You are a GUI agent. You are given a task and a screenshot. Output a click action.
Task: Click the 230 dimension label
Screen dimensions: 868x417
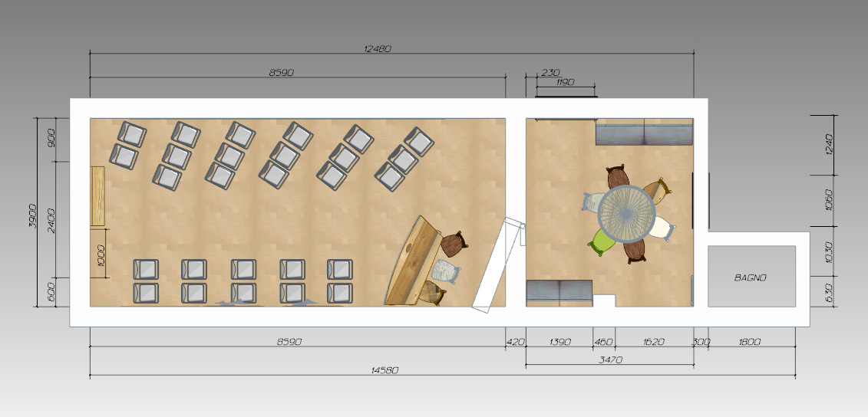tap(551, 73)
